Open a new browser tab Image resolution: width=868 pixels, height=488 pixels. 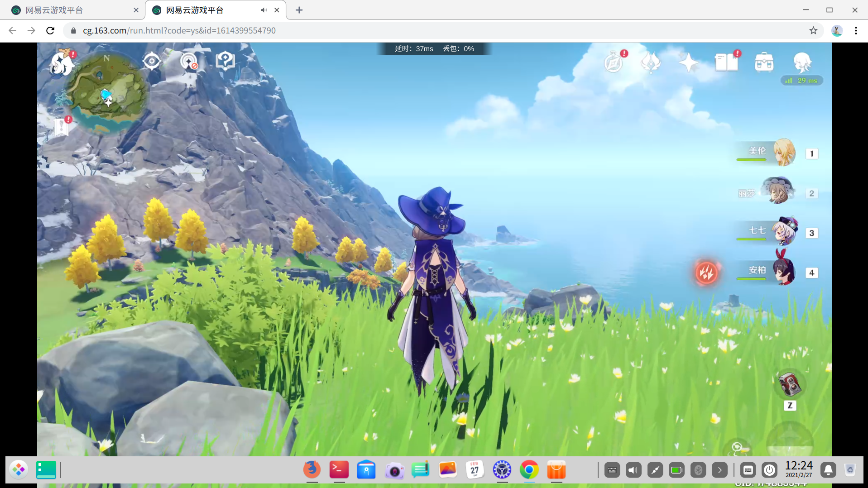tap(299, 10)
